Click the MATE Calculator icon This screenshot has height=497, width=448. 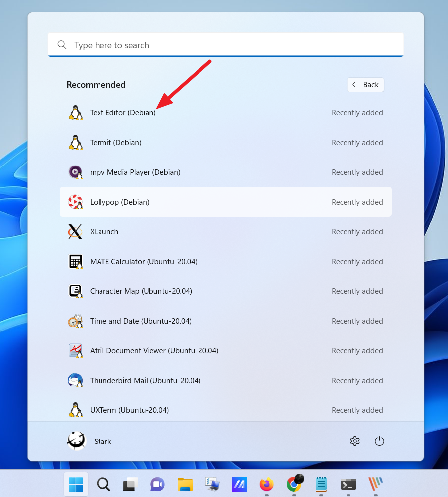76,262
